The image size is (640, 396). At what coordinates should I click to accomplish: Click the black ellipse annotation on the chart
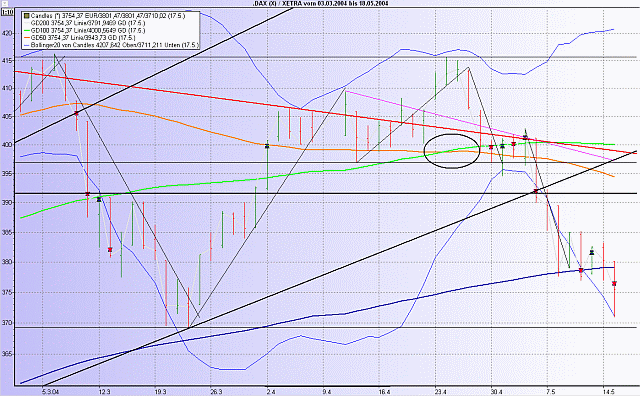451,151
